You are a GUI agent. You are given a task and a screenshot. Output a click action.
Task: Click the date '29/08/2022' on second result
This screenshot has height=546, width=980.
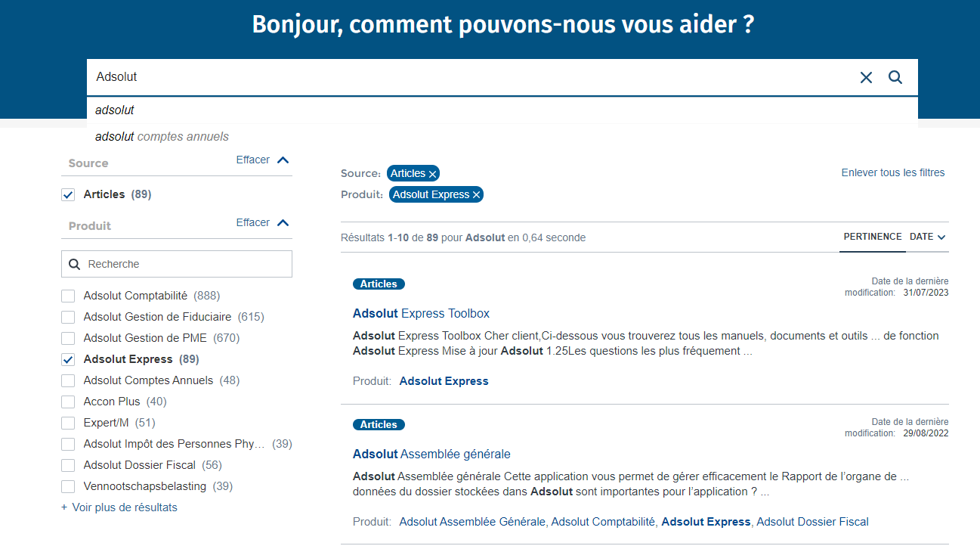(x=926, y=433)
